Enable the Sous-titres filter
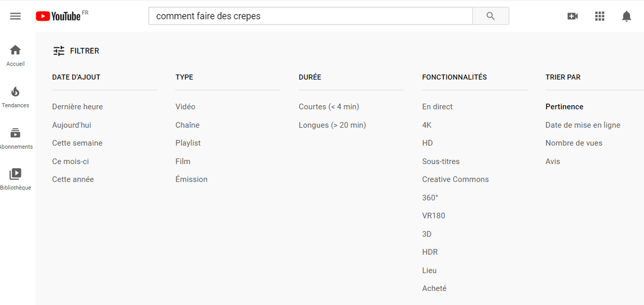The image size is (644, 305). tap(441, 161)
